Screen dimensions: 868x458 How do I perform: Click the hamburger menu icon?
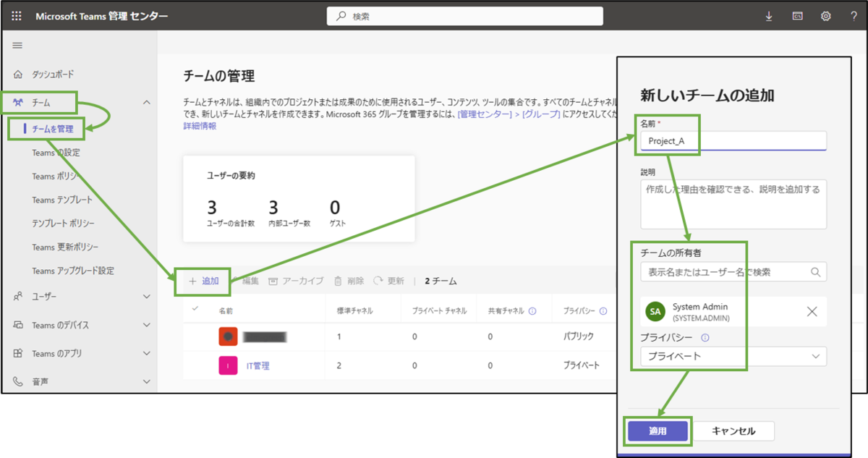pyautogui.click(x=17, y=46)
